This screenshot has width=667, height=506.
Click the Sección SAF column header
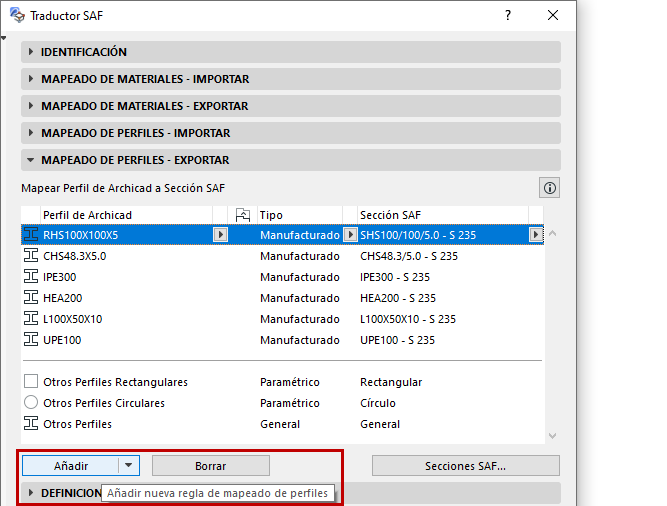click(x=443, y=215)
